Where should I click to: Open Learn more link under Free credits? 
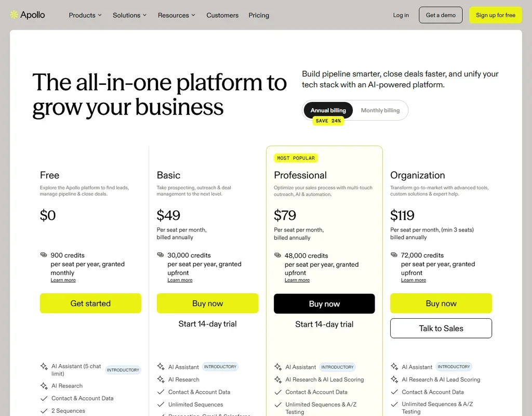(x=63, y=280)
